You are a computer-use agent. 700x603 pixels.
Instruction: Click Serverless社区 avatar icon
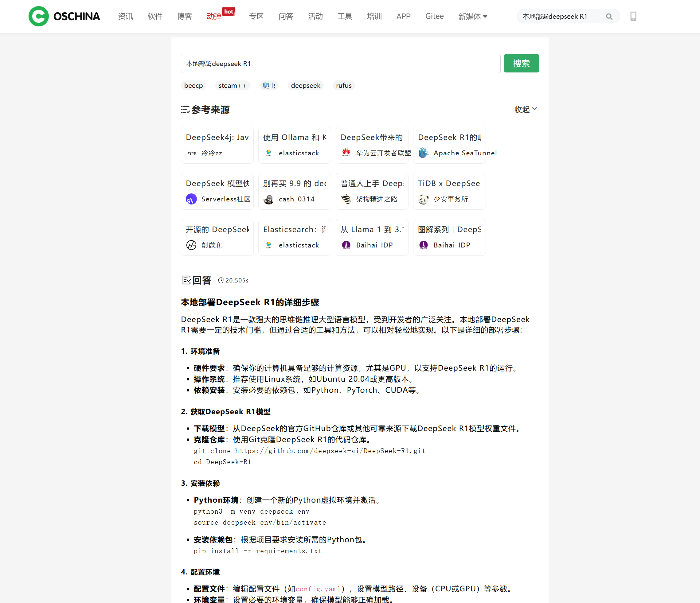coord(192,199)
